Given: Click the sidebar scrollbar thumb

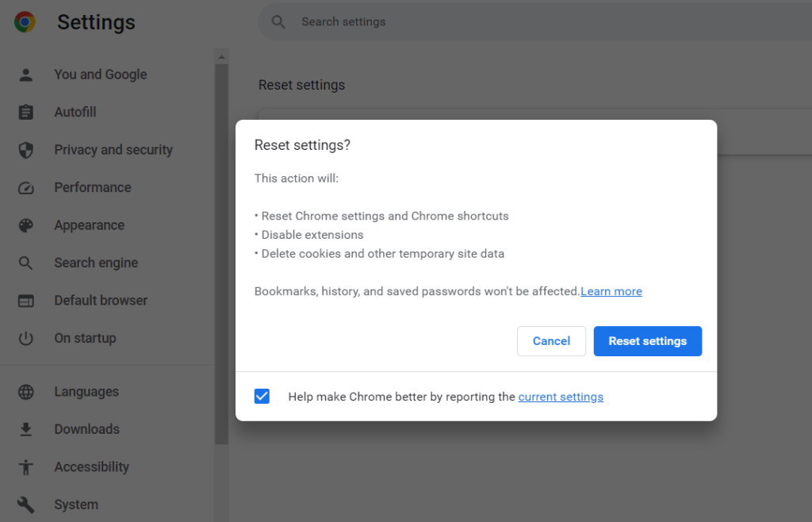Looking at the screenshot, I should [x=222, y=254].
